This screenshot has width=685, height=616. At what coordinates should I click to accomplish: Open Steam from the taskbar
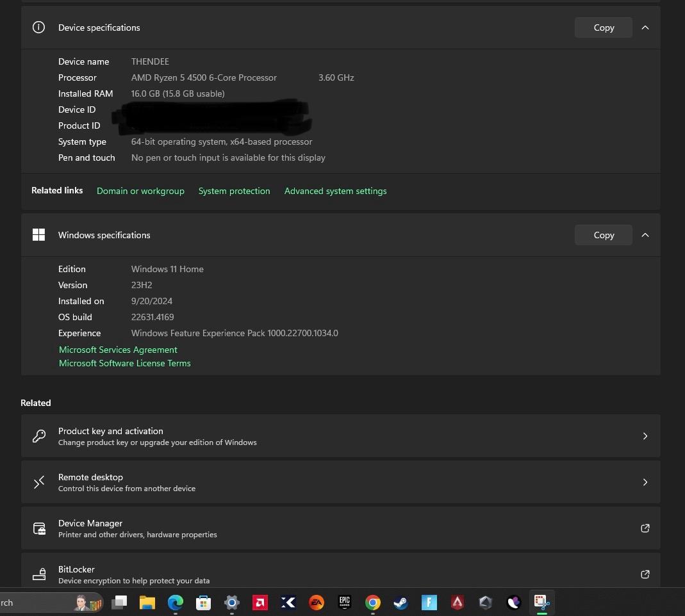point(400,603)
